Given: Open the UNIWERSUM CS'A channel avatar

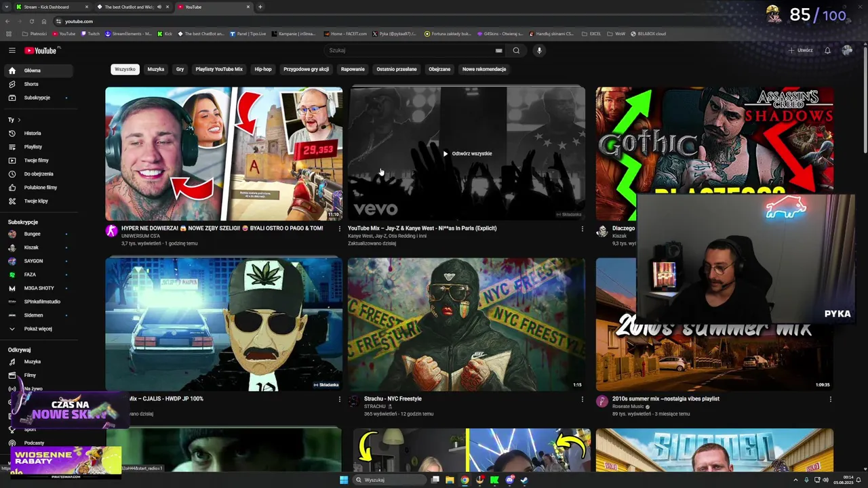Looking at the screenshot, I should tap(112, 231).
